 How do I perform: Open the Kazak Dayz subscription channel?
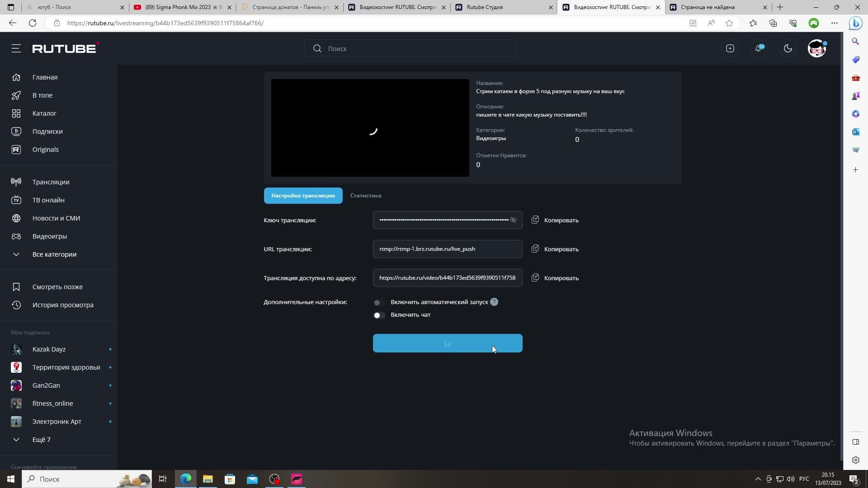click(49, 349)
